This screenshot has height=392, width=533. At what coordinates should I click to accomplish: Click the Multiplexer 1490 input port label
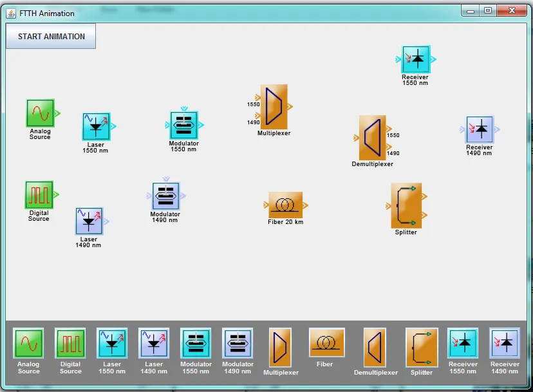click(x=253, y=122)
